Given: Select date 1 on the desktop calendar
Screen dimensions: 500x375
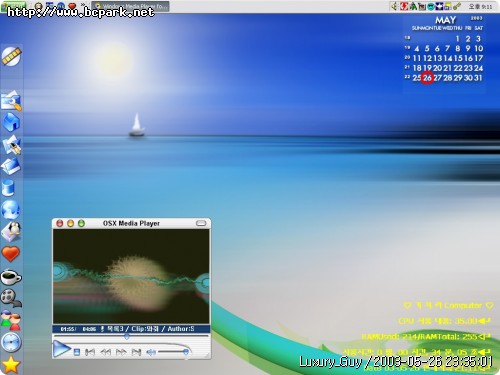Looking at the screenshot, I should 458,39.
